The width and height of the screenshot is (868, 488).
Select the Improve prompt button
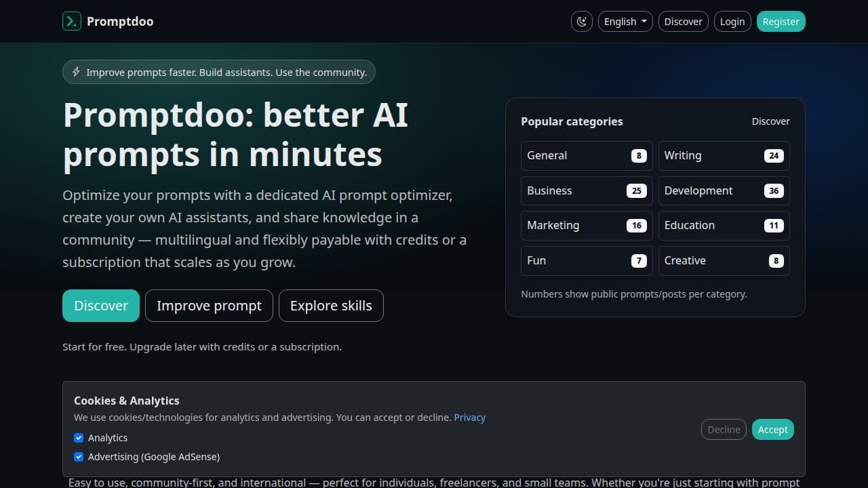[x=209, y=306]
